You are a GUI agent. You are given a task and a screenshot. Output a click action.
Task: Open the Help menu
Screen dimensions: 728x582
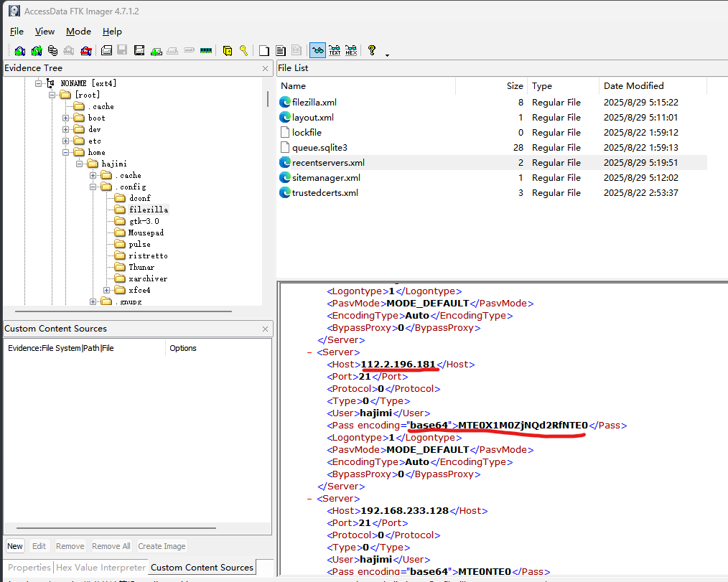[x=112, y=31]
